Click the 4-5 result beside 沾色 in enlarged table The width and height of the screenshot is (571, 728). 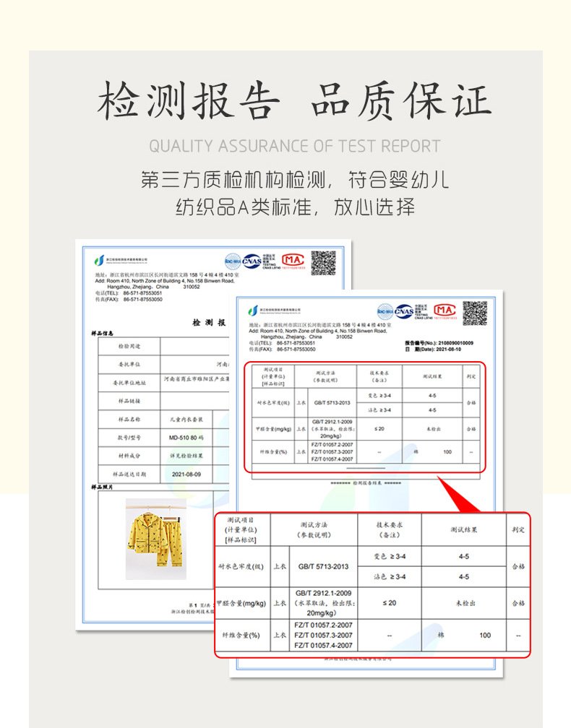point(464,576)
